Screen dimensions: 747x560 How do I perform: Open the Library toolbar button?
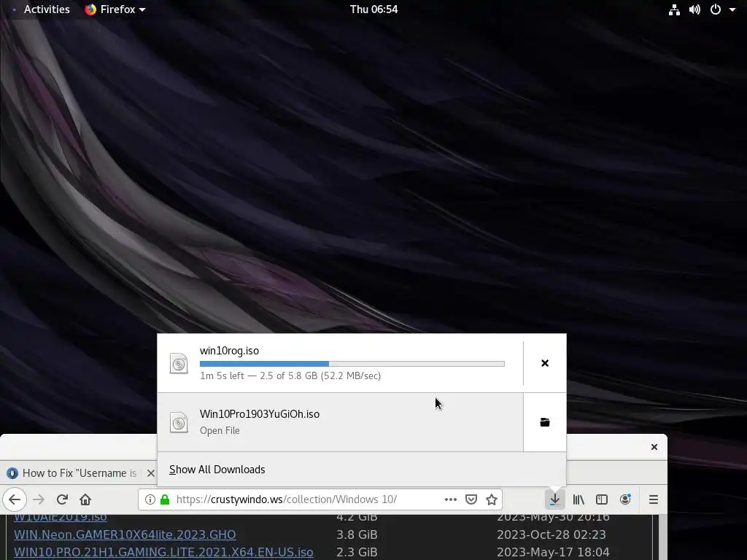[578, 499]
